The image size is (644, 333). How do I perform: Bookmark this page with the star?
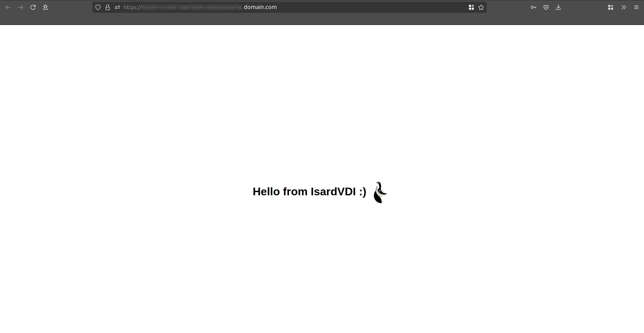pos(481,7)
